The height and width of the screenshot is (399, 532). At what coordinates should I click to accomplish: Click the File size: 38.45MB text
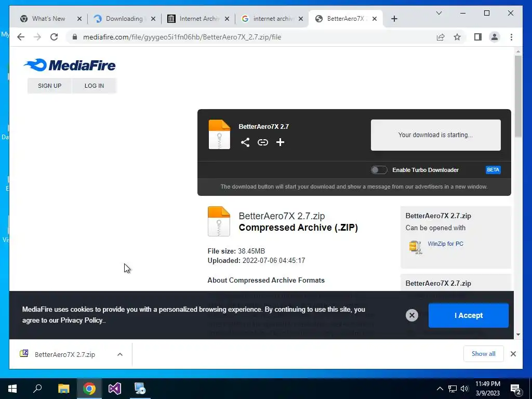click(x=236, y=251)
